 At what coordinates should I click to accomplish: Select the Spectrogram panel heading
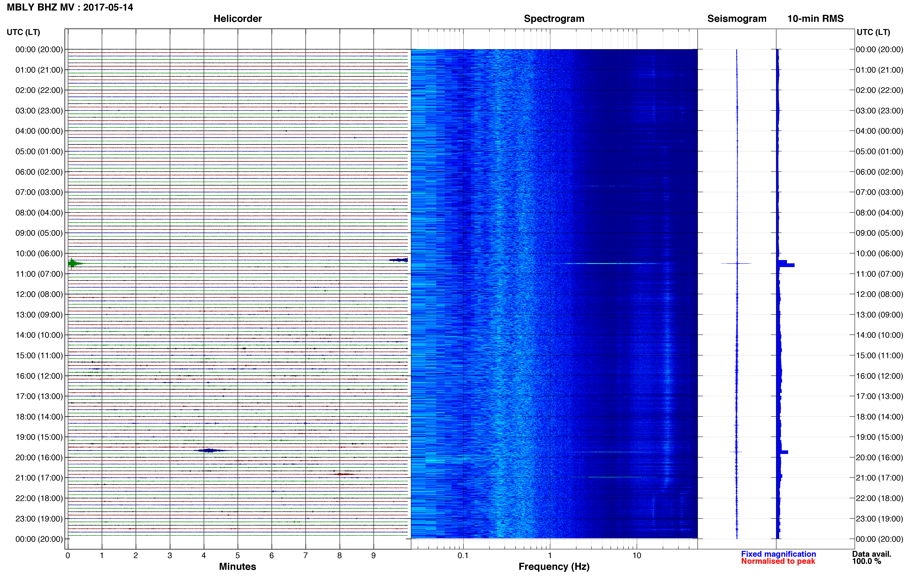pos(554,19)
